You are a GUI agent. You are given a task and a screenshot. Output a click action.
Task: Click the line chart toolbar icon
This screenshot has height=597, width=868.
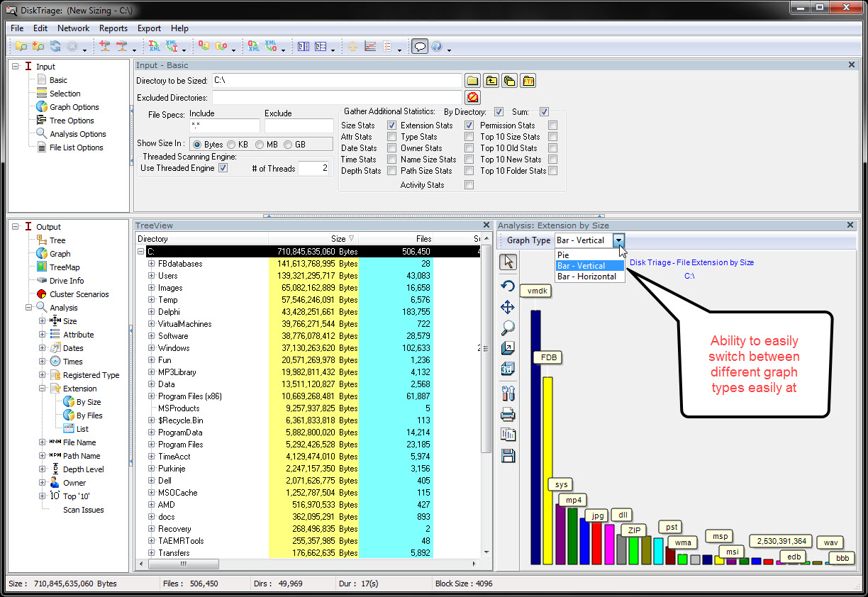(370, 47)
